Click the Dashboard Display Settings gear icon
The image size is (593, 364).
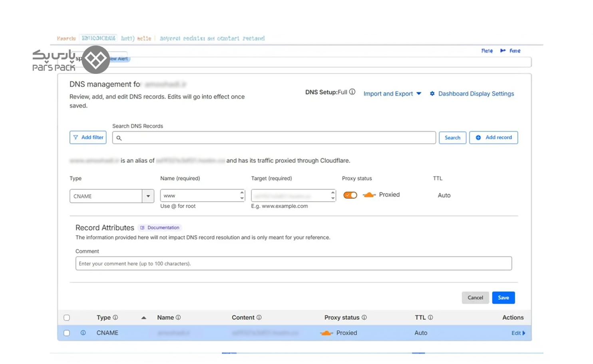coord(432,94)
